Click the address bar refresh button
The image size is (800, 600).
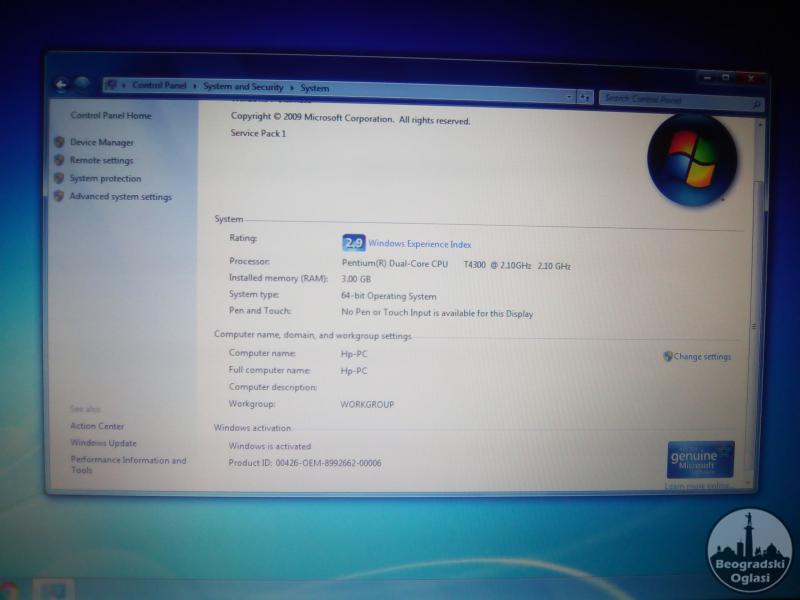click(585, 97)
